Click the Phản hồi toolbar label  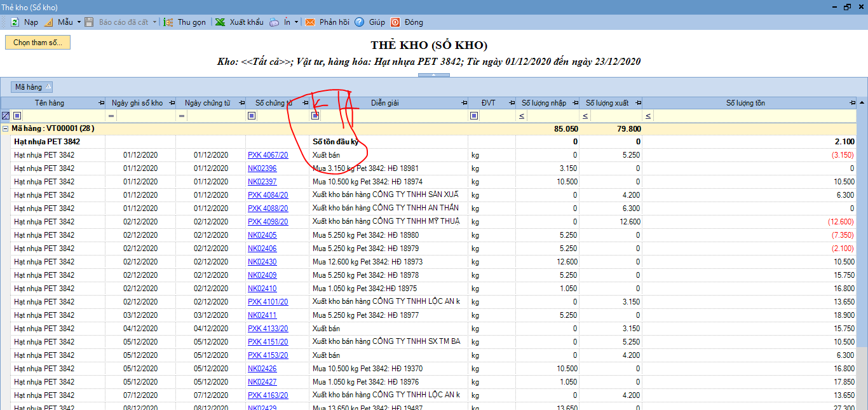tap(335, 22)
